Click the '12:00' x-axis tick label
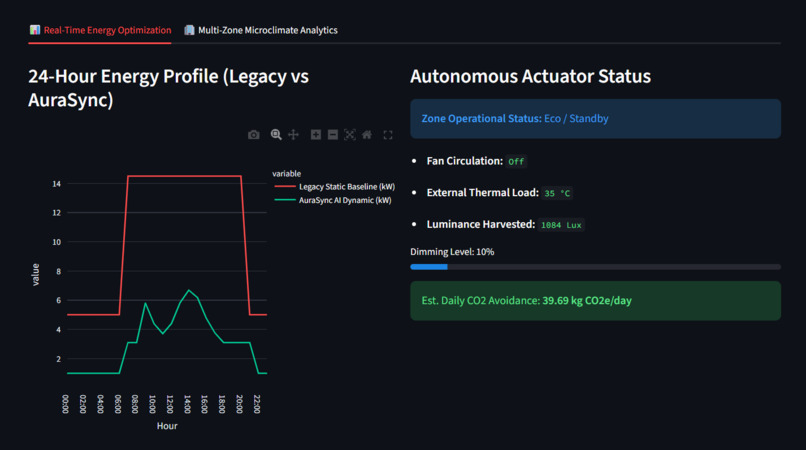Image resolution: width=806 pixels, height=450 pixels. coord(170,404)
